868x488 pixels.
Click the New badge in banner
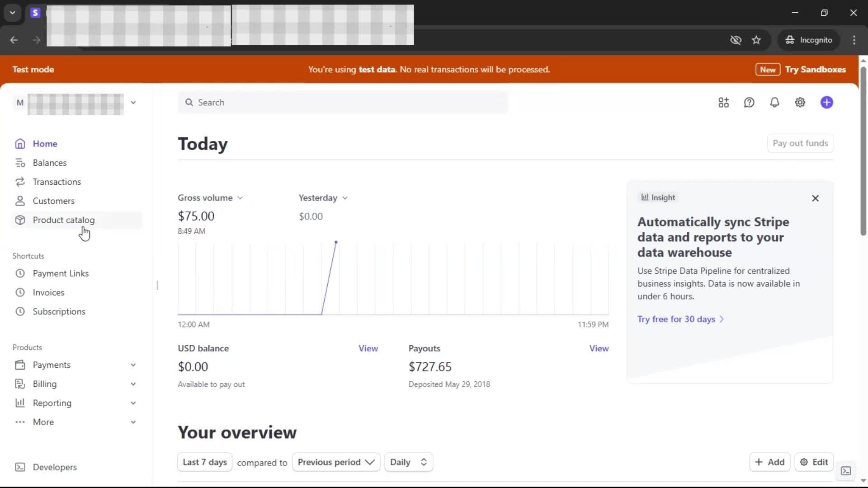pos(768,70)
